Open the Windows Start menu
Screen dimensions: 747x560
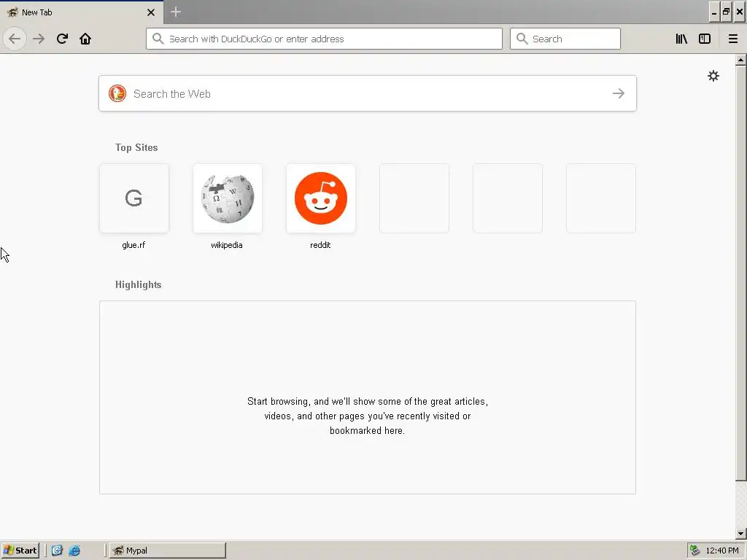(20, 551)
